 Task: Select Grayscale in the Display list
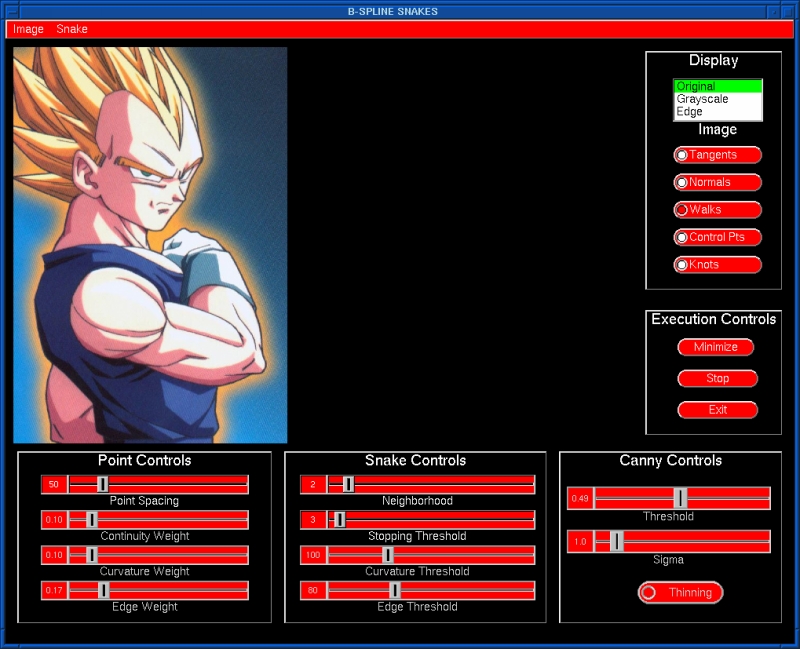point(717,99)
